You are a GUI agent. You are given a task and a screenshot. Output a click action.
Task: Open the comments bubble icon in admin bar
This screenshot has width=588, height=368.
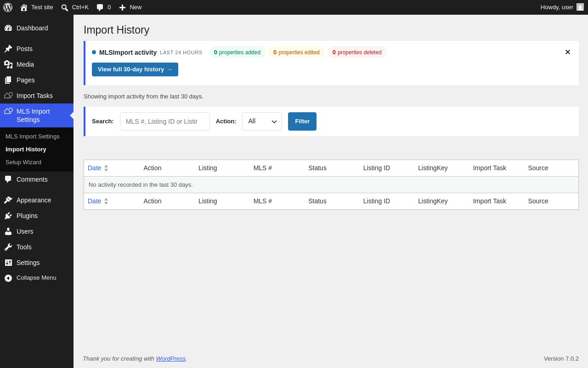point(100,7)
